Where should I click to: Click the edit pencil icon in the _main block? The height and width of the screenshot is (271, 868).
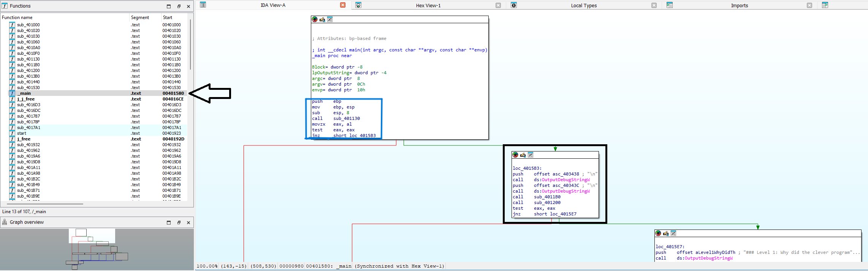pyautogui.click(x=322, y=19)
